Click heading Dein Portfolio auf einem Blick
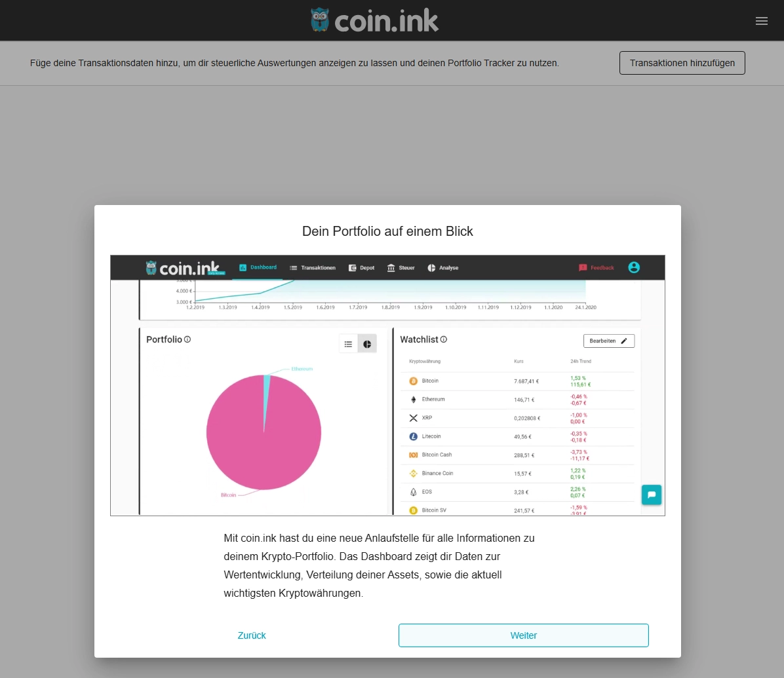 387,231
